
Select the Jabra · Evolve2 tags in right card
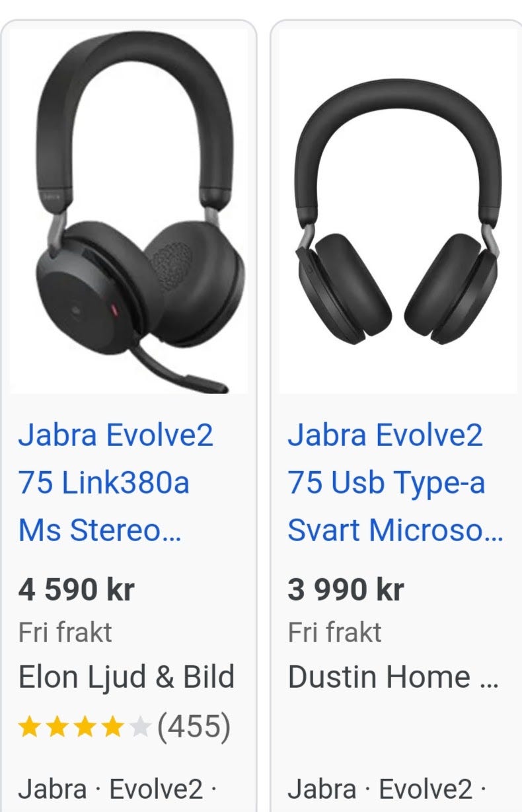click(387, 789)
